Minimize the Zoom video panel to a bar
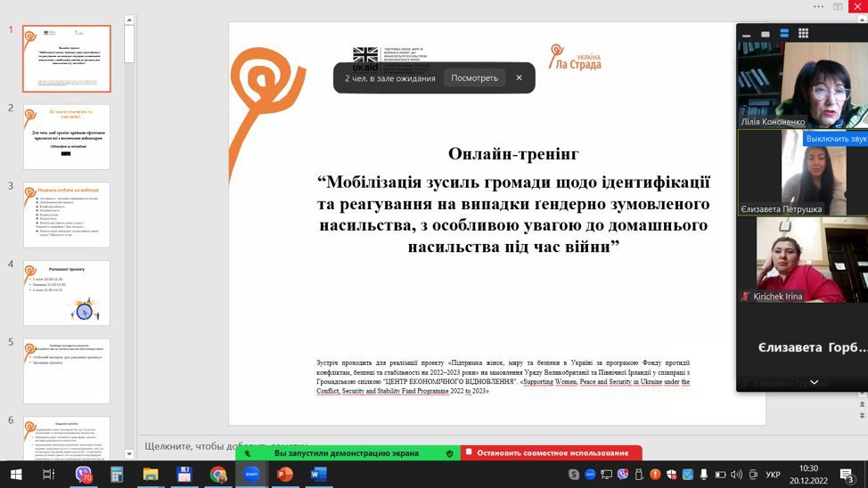 (747, 33)
